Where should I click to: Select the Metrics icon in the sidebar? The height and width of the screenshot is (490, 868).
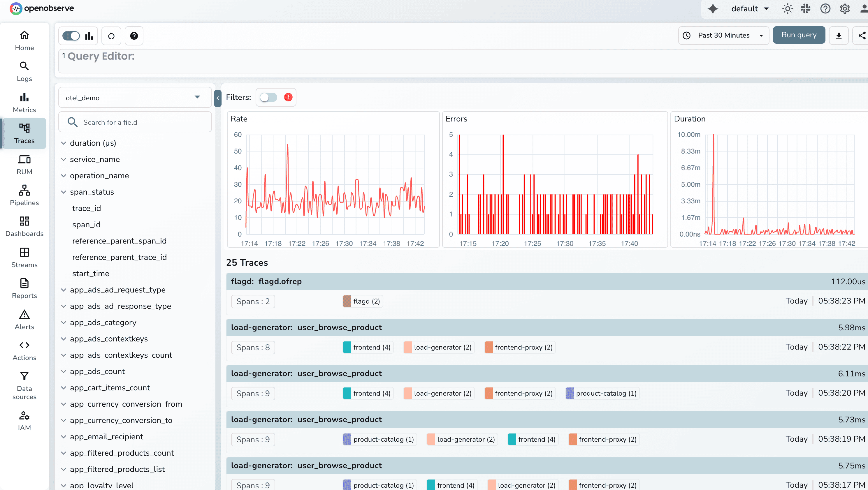pyautogui.click(x=24, y=97)
